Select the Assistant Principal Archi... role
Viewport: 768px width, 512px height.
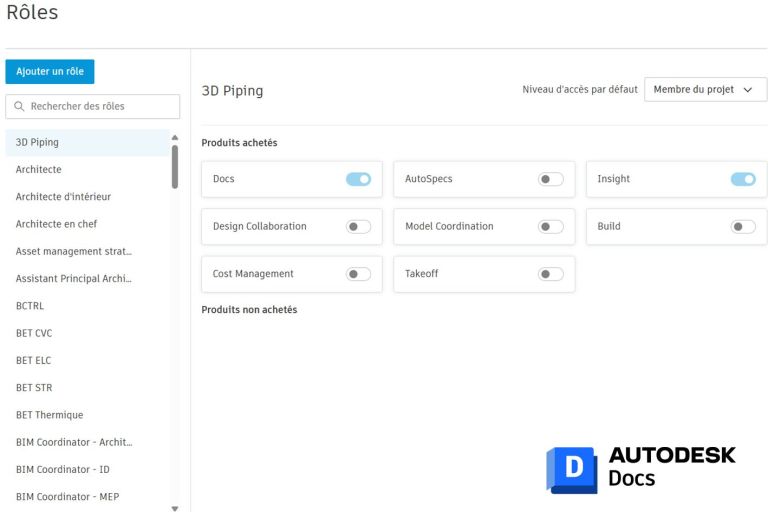(88, 279)
